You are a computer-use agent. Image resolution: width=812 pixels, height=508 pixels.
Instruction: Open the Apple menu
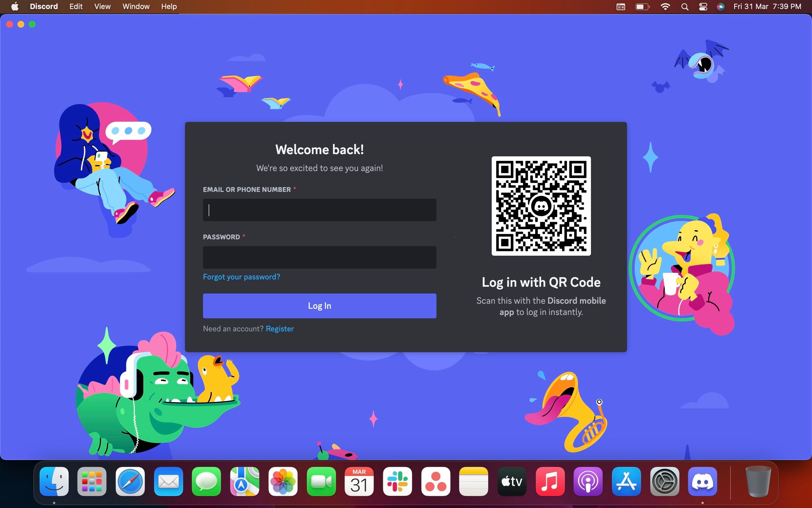pos(15,6)
